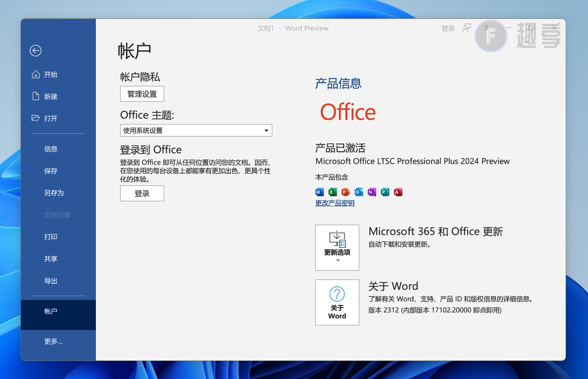Click the 帐户 page heading
Viewport: 588px width, 379px height.
[134, 51]
